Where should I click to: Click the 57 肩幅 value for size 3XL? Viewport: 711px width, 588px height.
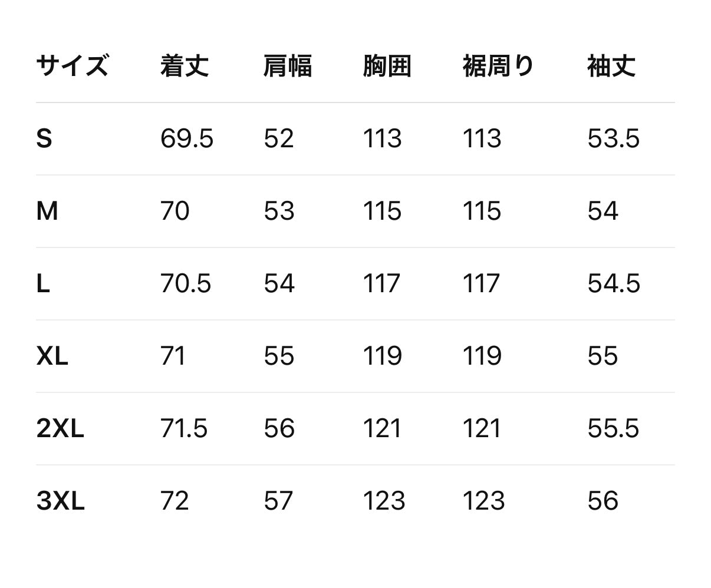[x=278, y=501]
